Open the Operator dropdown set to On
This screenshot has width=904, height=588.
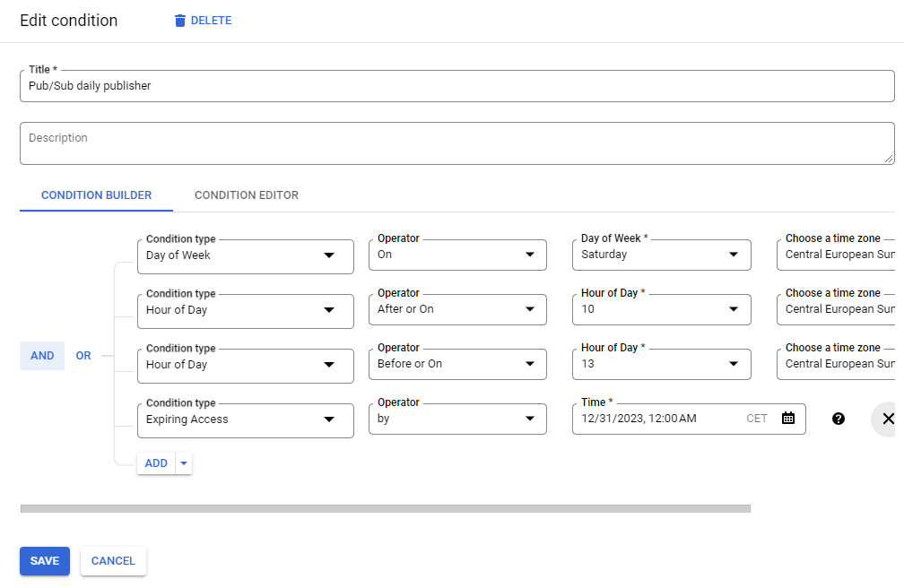(457, 255)
